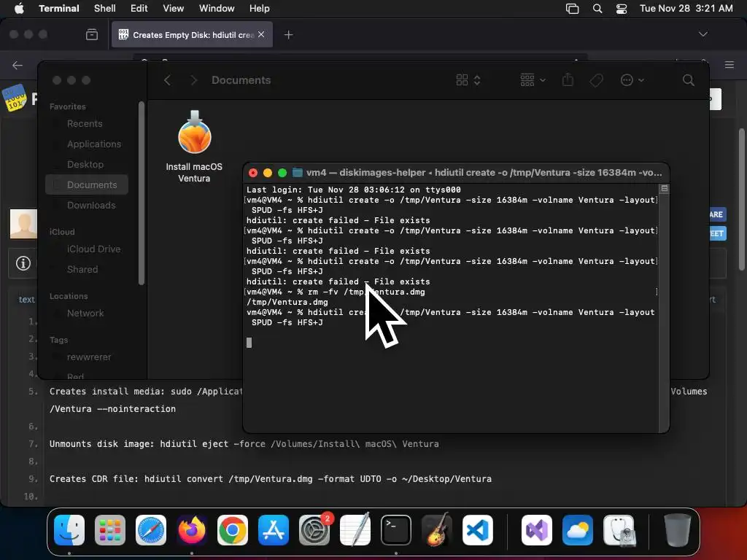The height and width of the screenshot is (560, 747).
Task: Open Disk Utility from the Dock
Action: [619, 530]
